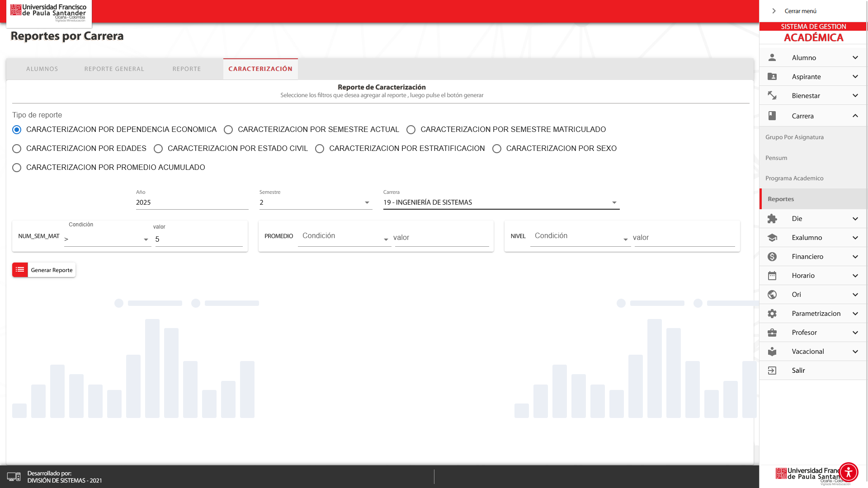Choose Caracterizacion por Sexo radio option
The image size is (868, 488).
(x=497, y=149)
